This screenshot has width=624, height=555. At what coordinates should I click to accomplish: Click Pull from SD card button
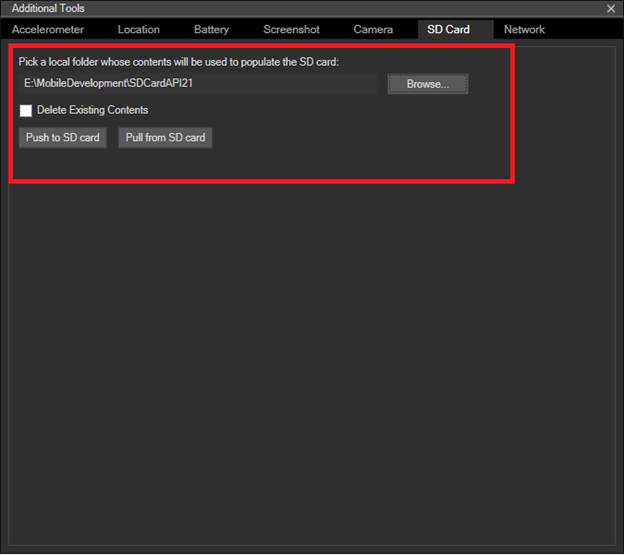point(165,138)
